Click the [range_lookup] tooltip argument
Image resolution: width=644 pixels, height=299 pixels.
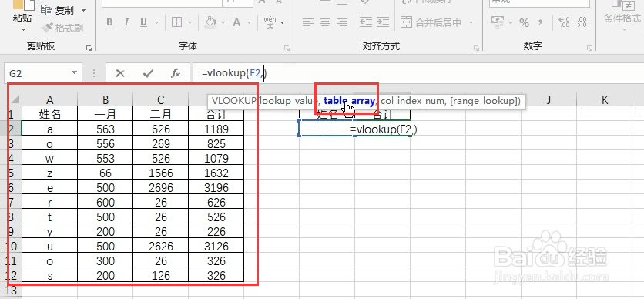[484, 101]
